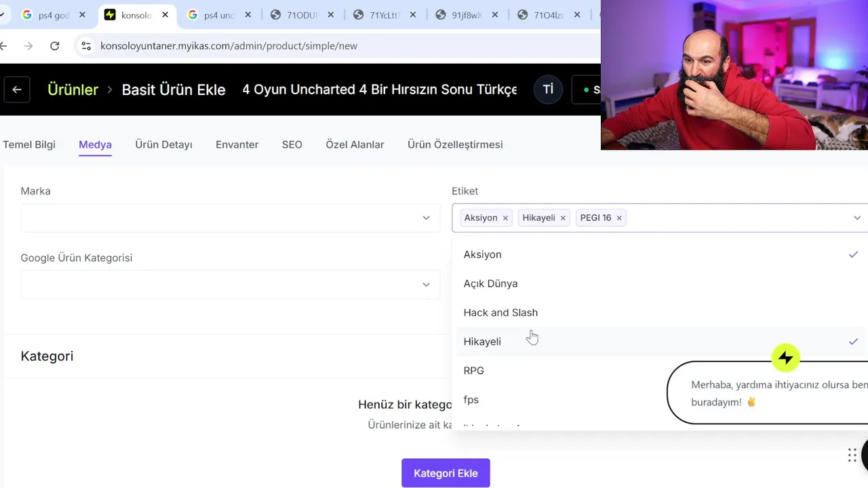Select the Açık Dünya tag option

pyautogui.click(x=660, y=283)
